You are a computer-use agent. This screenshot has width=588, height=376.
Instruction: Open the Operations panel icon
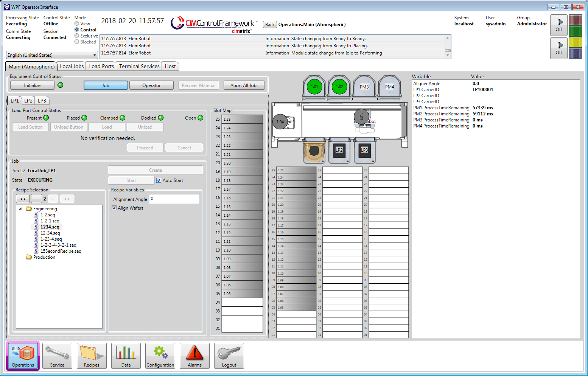pyautogui.click(x=22, y=356)
